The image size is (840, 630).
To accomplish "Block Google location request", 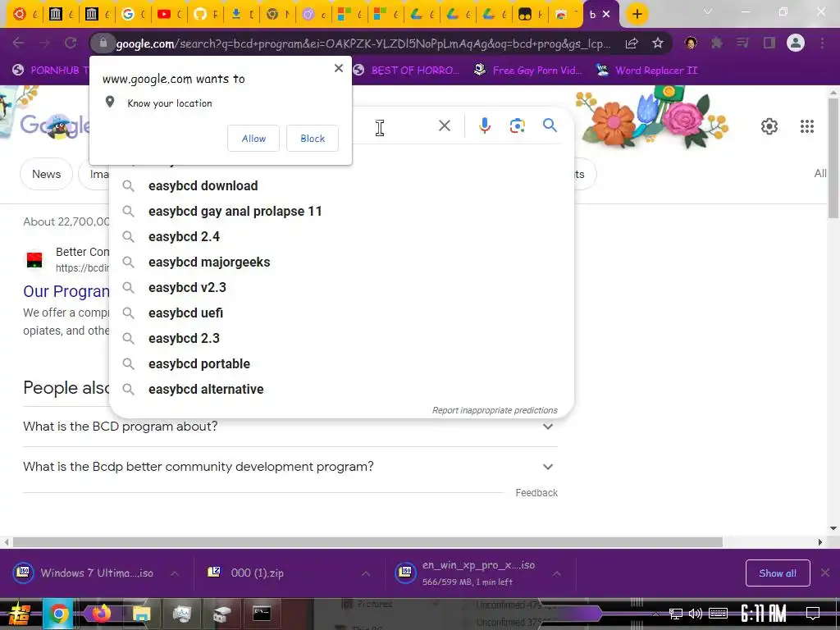I will (x=313, y=138).
